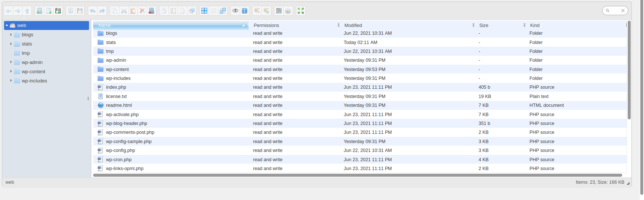This screenshot has width=644, height=200.
Task: Select the wp-cron.php file
Action: [360, 160]
